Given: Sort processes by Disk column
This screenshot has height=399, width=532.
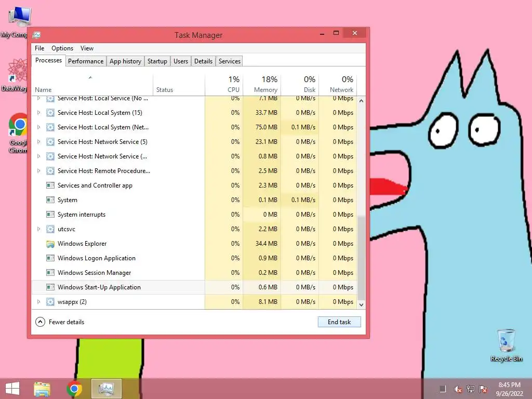Looking at the screenshot, I should click(x=300, y=84).
